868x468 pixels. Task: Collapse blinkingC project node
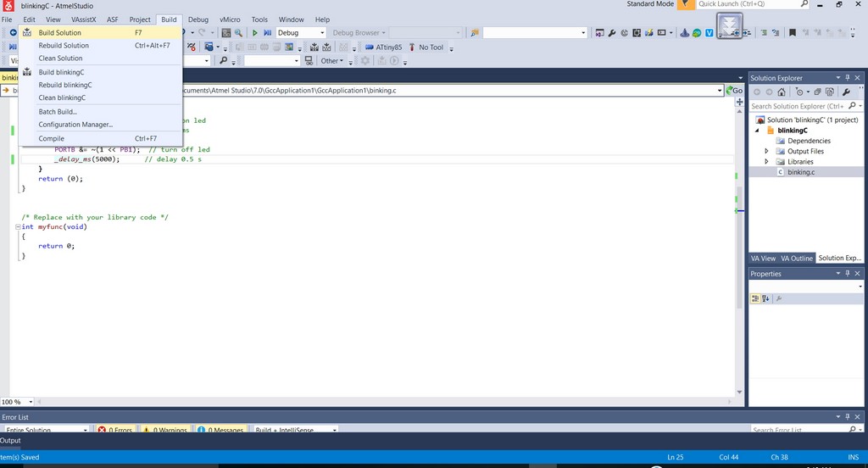[757, 131]
